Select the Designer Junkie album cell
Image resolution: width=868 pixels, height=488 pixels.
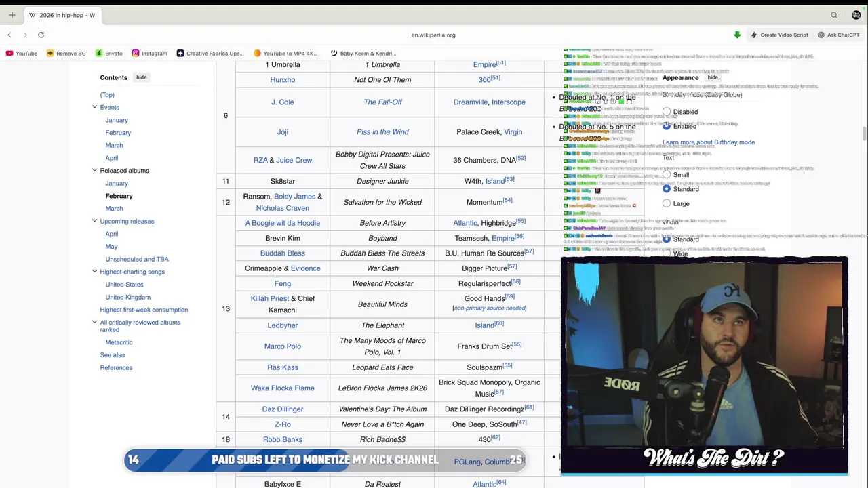click(382, 181)
